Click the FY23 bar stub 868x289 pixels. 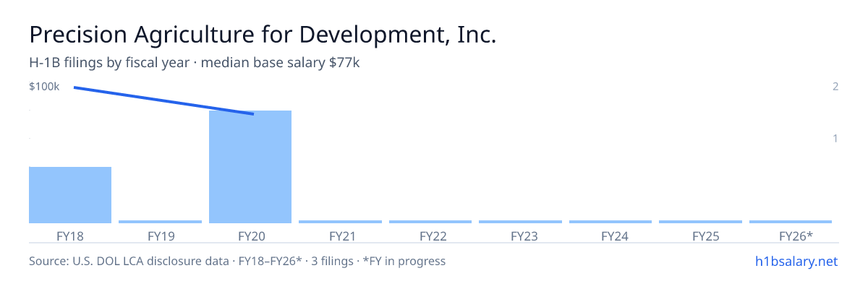coord(520,222)
